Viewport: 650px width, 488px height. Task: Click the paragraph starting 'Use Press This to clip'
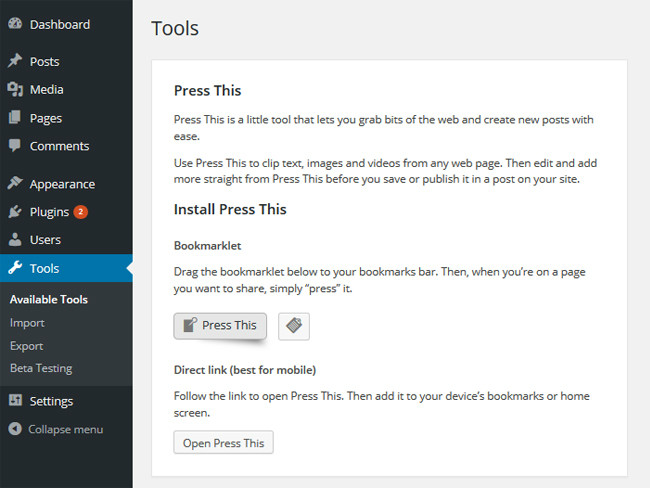click(385, 171)
